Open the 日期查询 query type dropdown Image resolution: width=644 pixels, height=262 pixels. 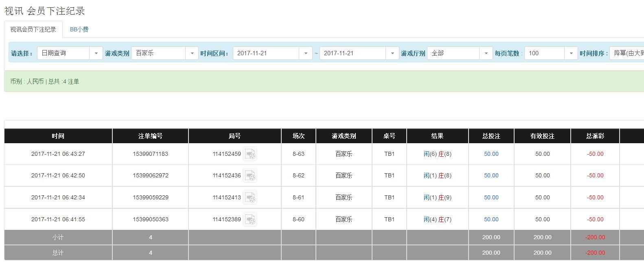pyautogui.click(x=70, y=53)
